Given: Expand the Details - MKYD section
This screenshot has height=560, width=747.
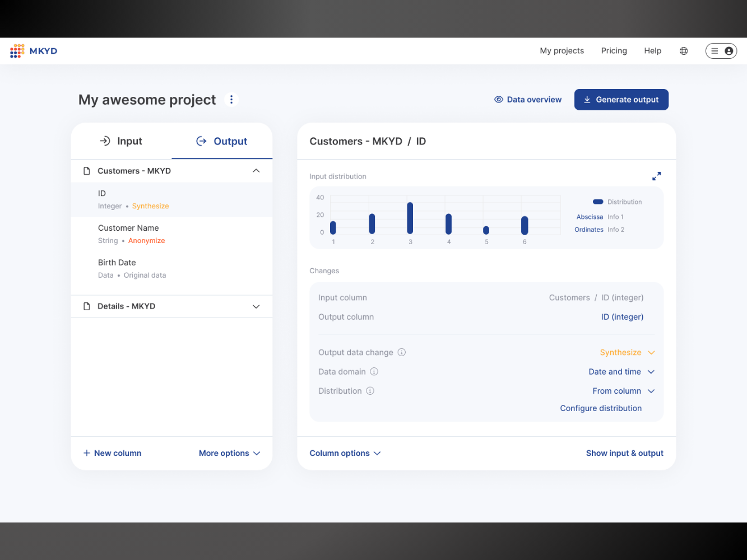Looking at the screenshot, I should (256, 306).
